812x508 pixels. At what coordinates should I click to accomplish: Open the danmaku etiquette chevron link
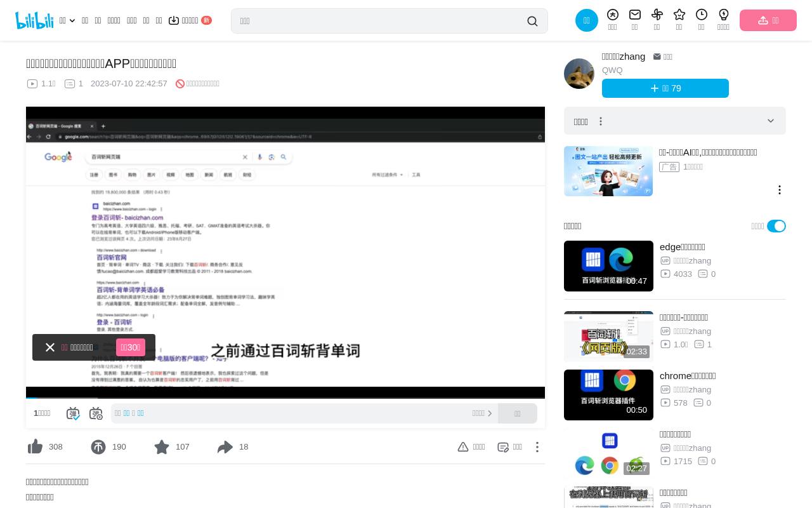tap(483, 413)
